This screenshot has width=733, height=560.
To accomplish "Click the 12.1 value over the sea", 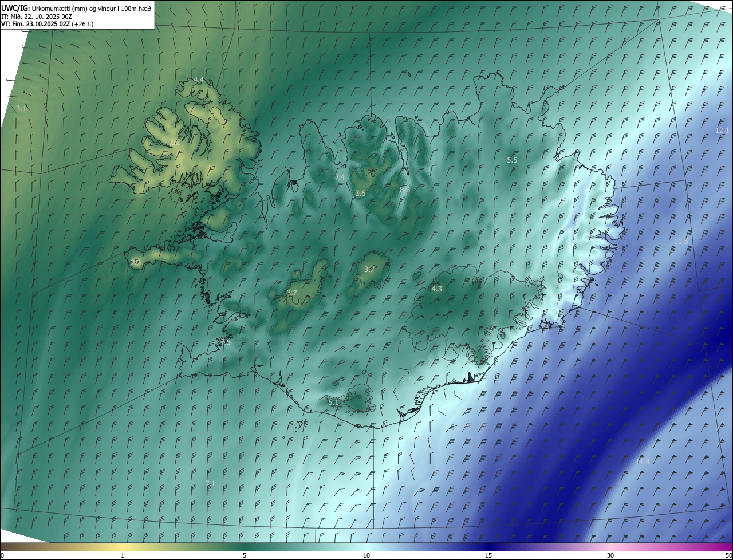I will 722,131.
